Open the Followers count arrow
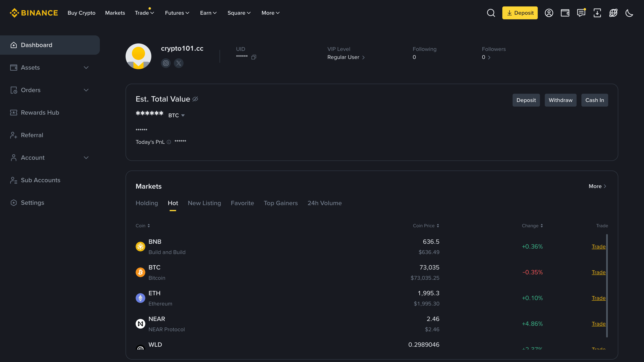This screenshot has width=644, height=362. coord(489,57)
